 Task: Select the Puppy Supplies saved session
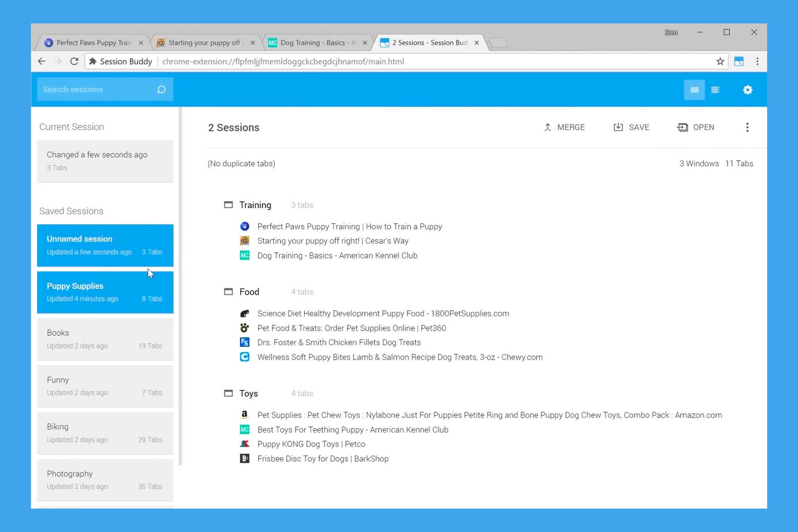[x=105, y=292]
